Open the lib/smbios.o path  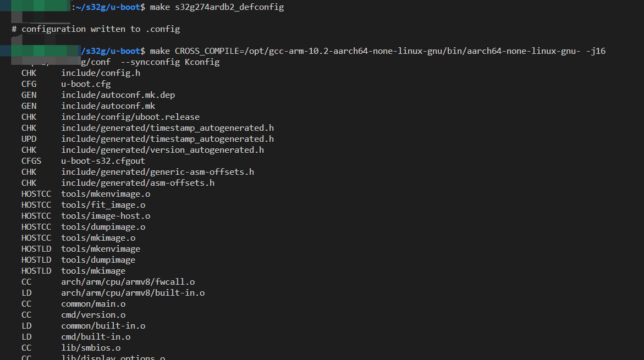[91, 348]
